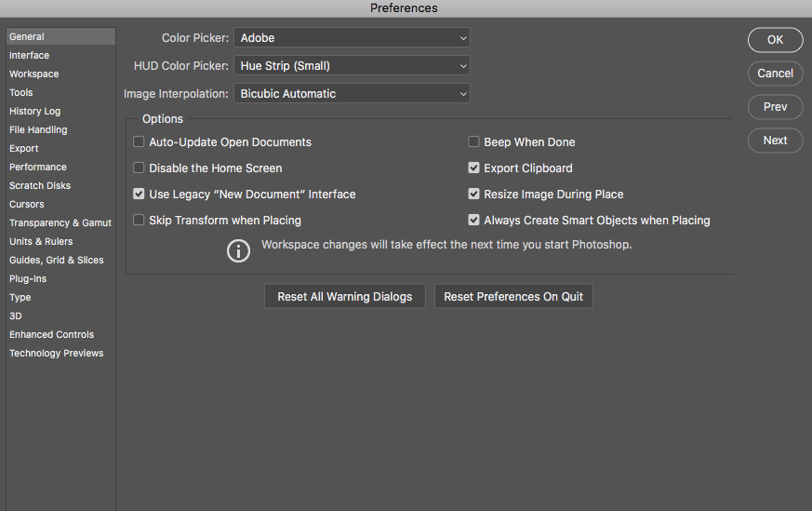The image size is (812, 511).
Task: Toggle Always Create Smart Objects when Placing
Action: tap(473, 221)
